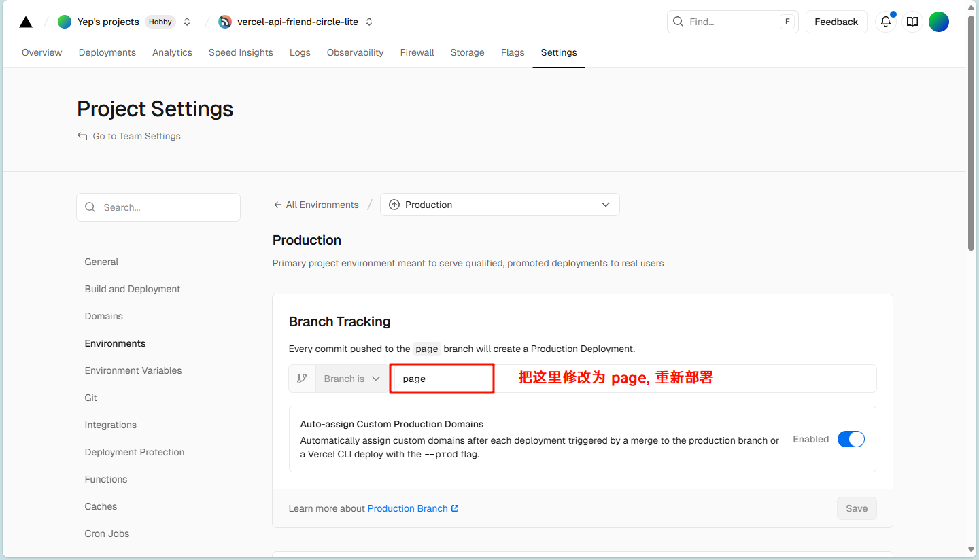Screen dimensions: 979x560
Task: Click the Yep's projects team avatar
Action: 65,22
